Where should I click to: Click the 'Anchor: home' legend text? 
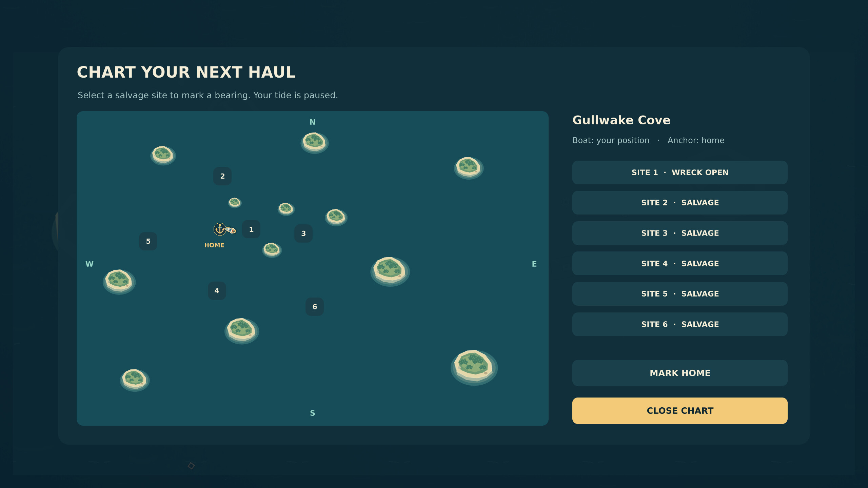pyautogui.click(x=696, y=140)
